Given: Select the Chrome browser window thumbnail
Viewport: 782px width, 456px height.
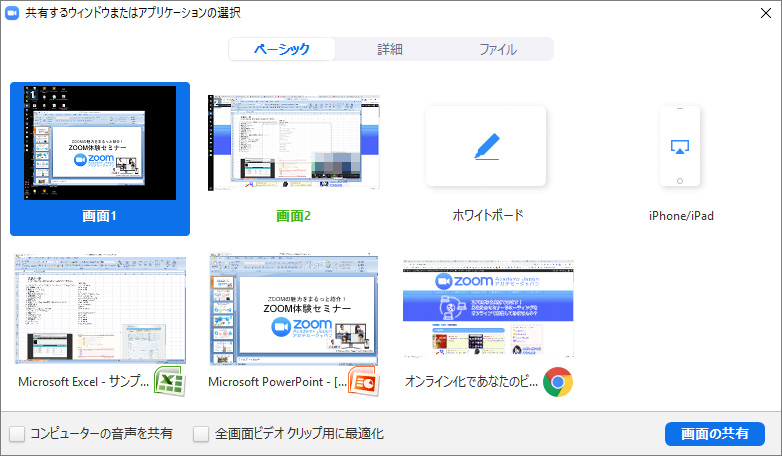Looking at the screenshot, I should pos(488,307).
